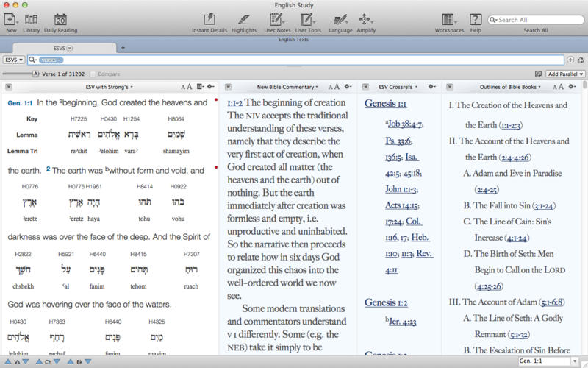Toggle the Compare checkbox
This screenshot has width=588, height=368.
click(x=93, y=74)
